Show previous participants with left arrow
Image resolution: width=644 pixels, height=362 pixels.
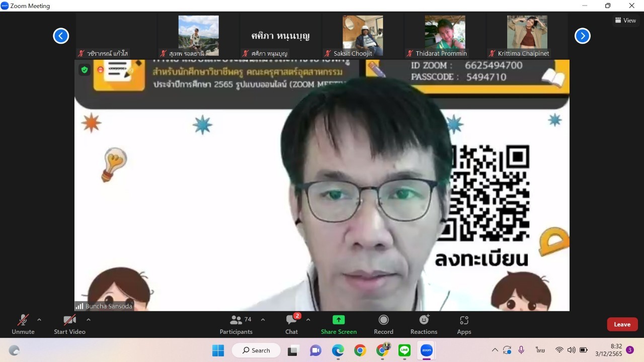tap(61, 36)
